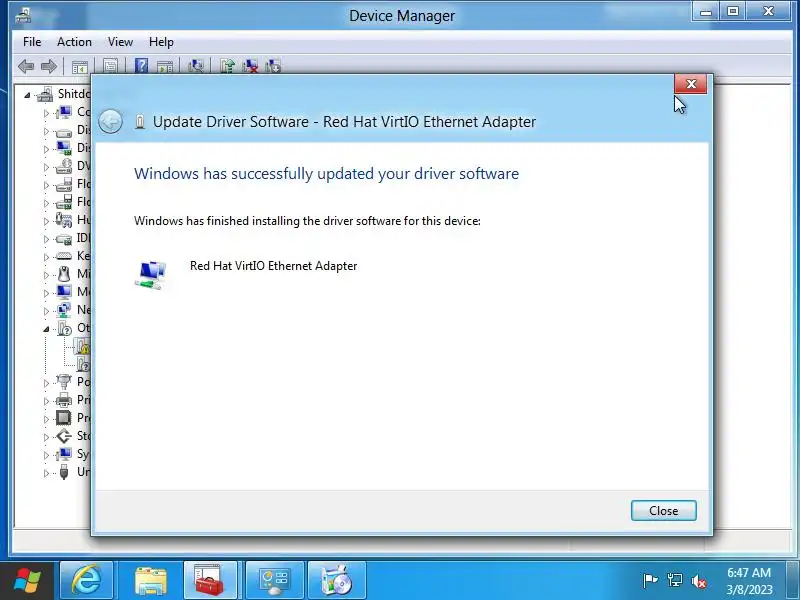
Task: Click the toolbar device icon with down arrow
Action: (273, 66)
